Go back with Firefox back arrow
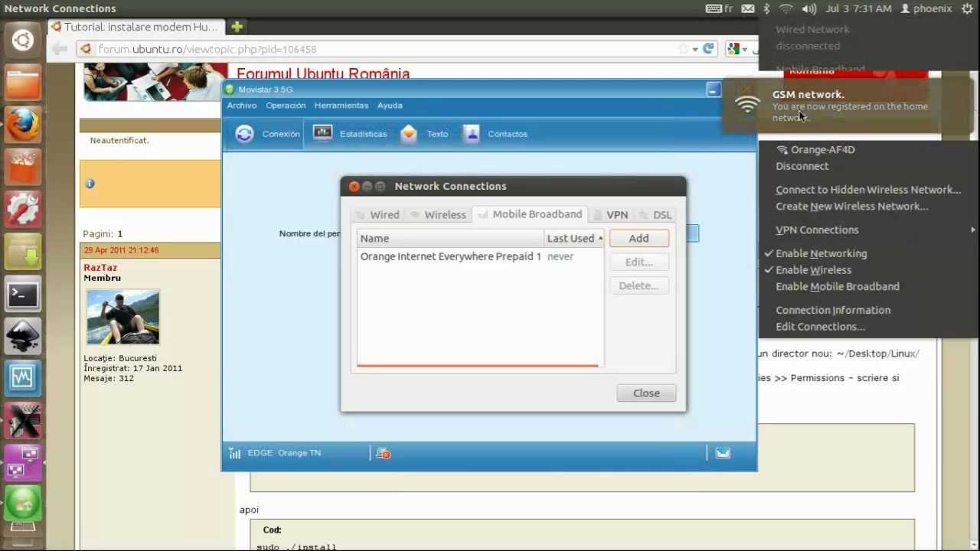 [60, 49]
